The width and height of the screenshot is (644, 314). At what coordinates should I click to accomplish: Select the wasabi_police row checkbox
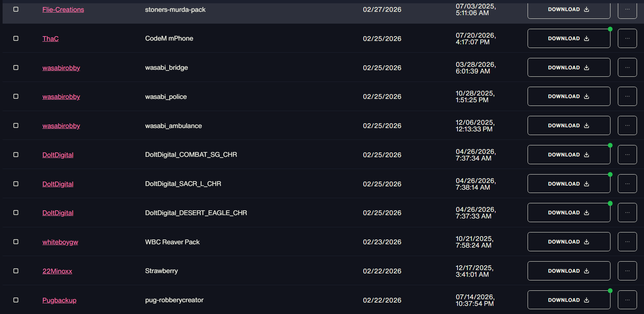tap(16, 96)
